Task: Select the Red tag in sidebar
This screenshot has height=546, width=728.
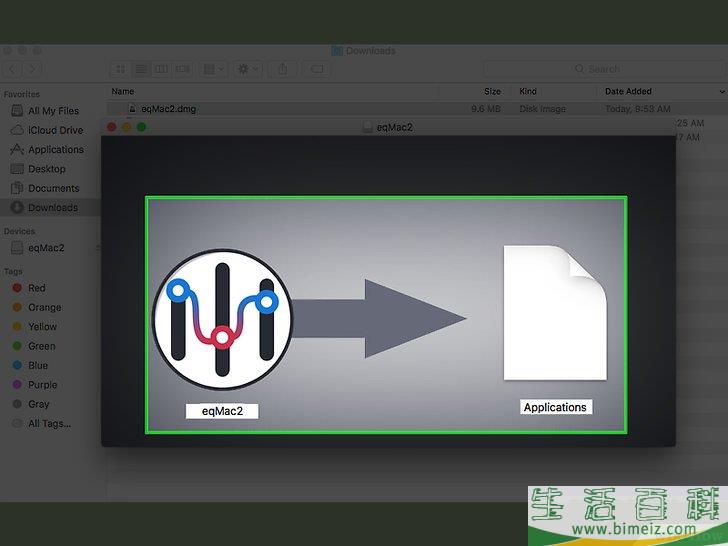Action: pos(37,288)
